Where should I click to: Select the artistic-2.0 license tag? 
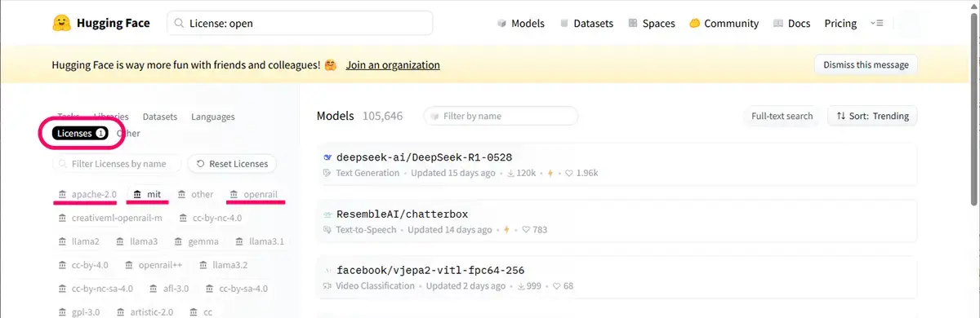[x=146, y=312]
